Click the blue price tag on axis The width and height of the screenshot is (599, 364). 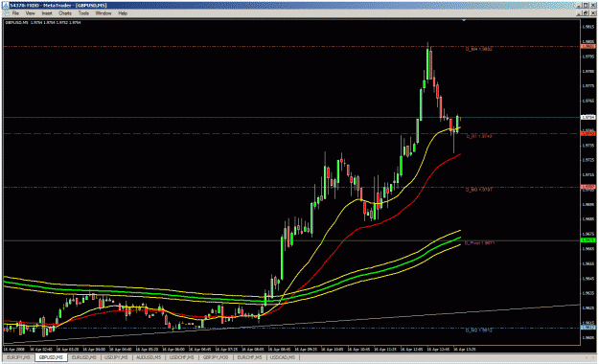[x=588, y=328]
